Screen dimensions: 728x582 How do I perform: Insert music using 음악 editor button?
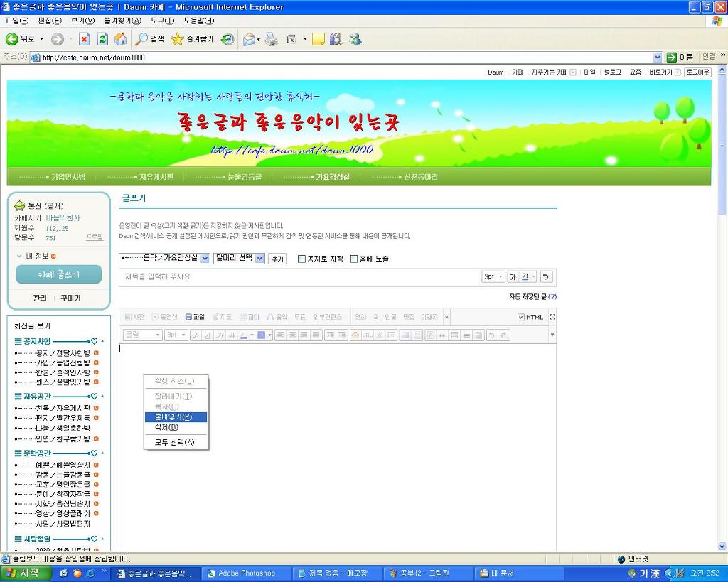pyautogui.click(x=277, y=317)
